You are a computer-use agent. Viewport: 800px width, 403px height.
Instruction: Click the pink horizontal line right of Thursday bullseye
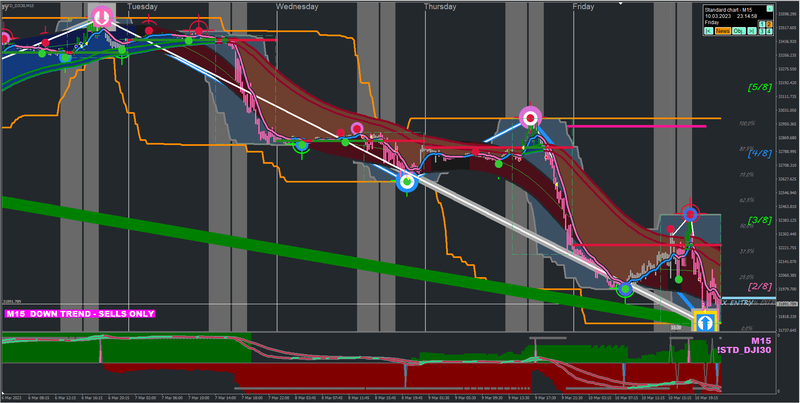pos(636,126)
